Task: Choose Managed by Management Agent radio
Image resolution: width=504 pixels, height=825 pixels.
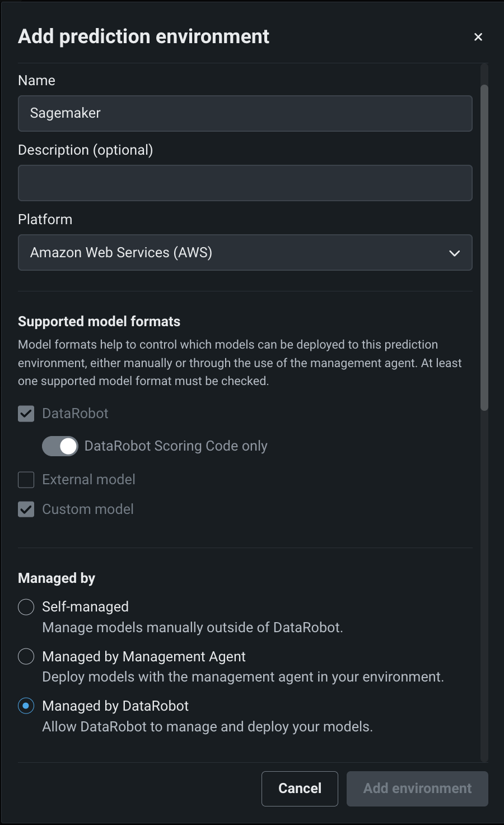Action: click(x=26, y=656)
